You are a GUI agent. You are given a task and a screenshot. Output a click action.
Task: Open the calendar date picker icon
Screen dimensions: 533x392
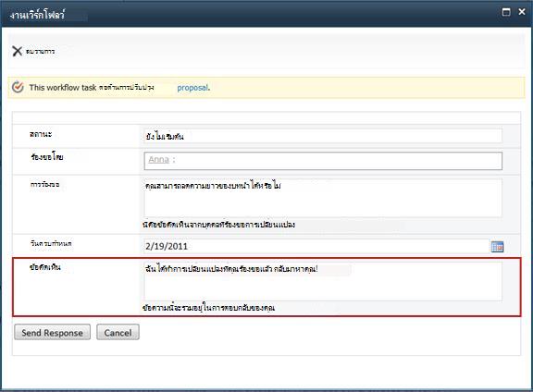pos(497,247)
